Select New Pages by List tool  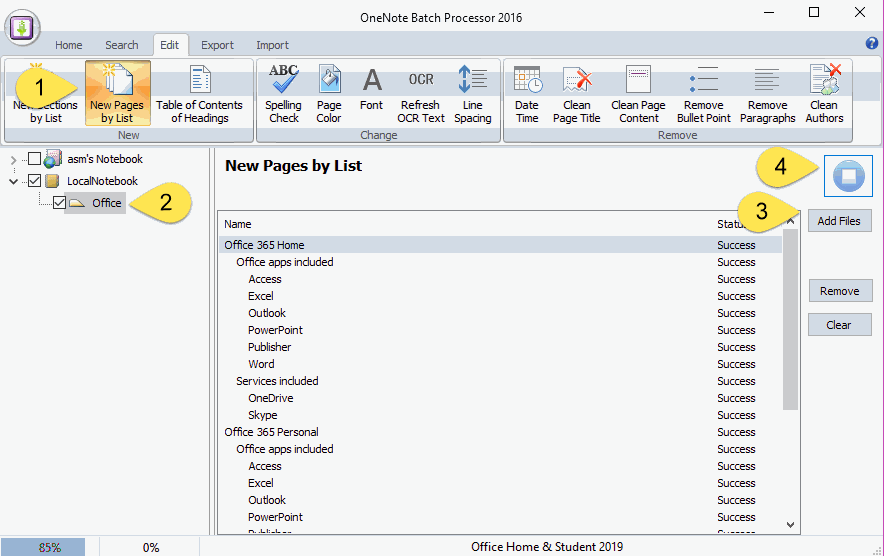coord(117,93)
